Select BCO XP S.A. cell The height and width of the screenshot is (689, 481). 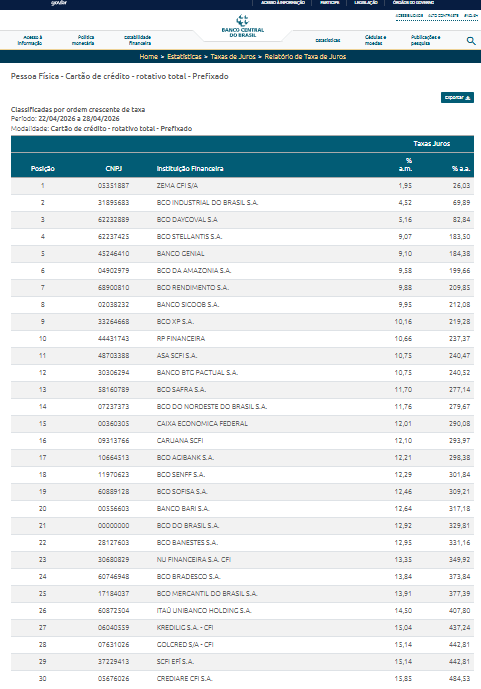point(175,322)
